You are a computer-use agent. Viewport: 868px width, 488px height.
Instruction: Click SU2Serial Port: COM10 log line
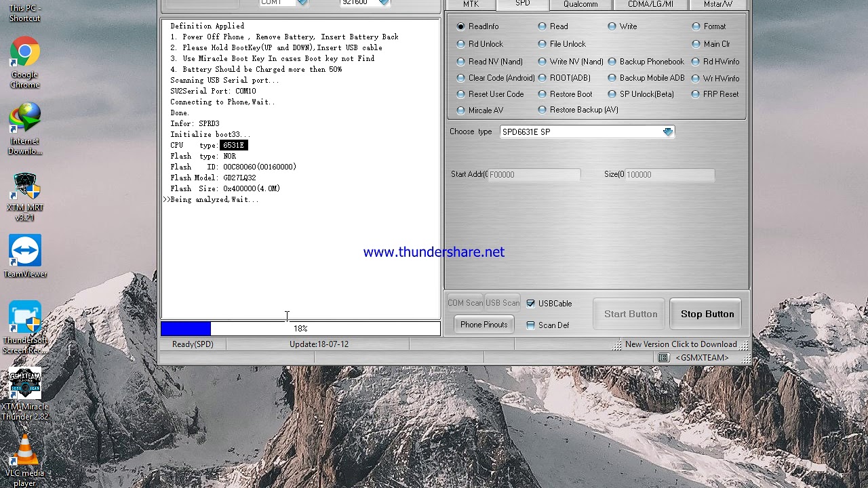click(x=213, y=91)
